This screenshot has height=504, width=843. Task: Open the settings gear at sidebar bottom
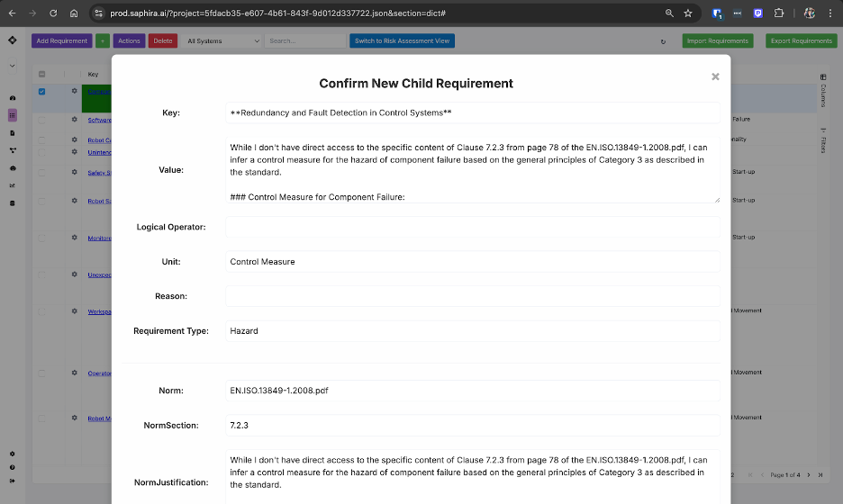point(13,454)
